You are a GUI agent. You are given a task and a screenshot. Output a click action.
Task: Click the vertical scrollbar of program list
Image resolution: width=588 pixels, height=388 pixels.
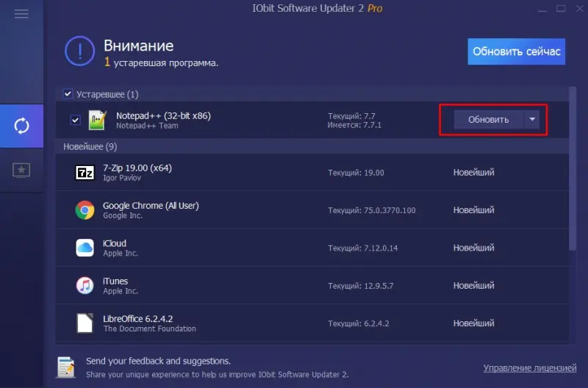coord(573,169)
